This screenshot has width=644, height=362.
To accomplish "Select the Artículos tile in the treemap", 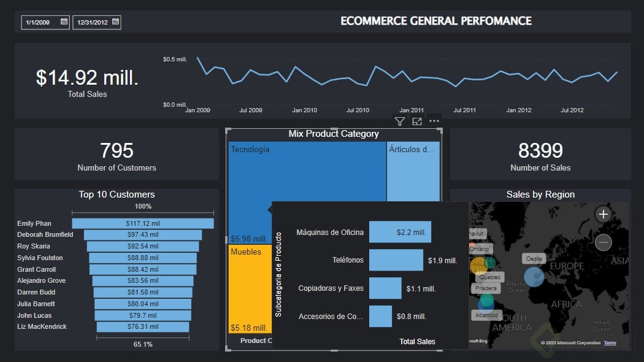I will click(412, 172).
